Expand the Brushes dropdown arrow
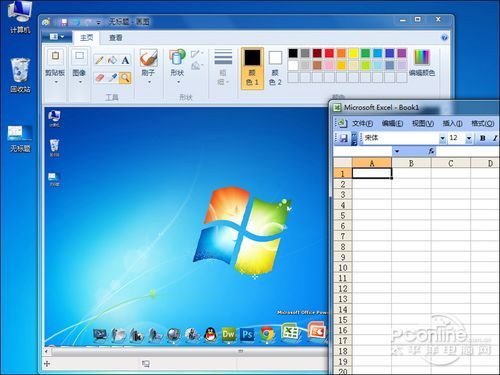The height and width of the screenshot is (375, 500). (149, 82)
